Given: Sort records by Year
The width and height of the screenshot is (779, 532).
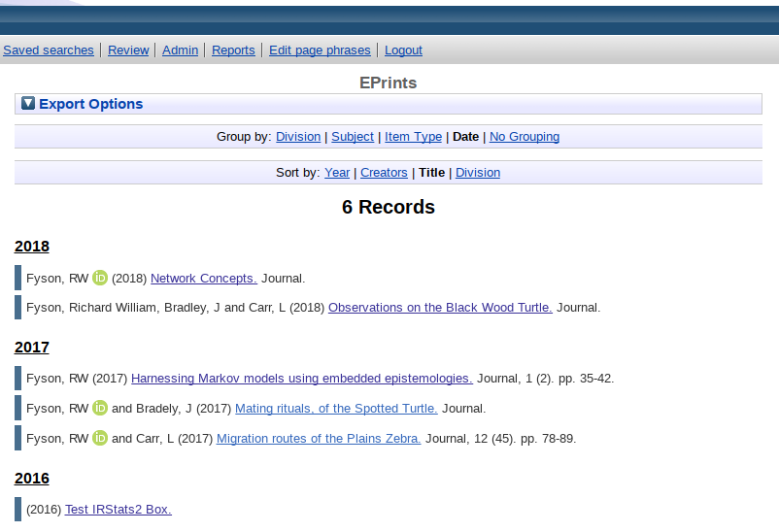Looking at the screenshot, I should [x=337, y=173].
